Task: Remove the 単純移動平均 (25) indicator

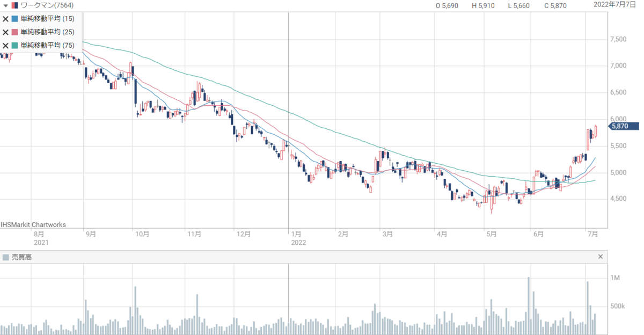Action: (x=5, y=32)
